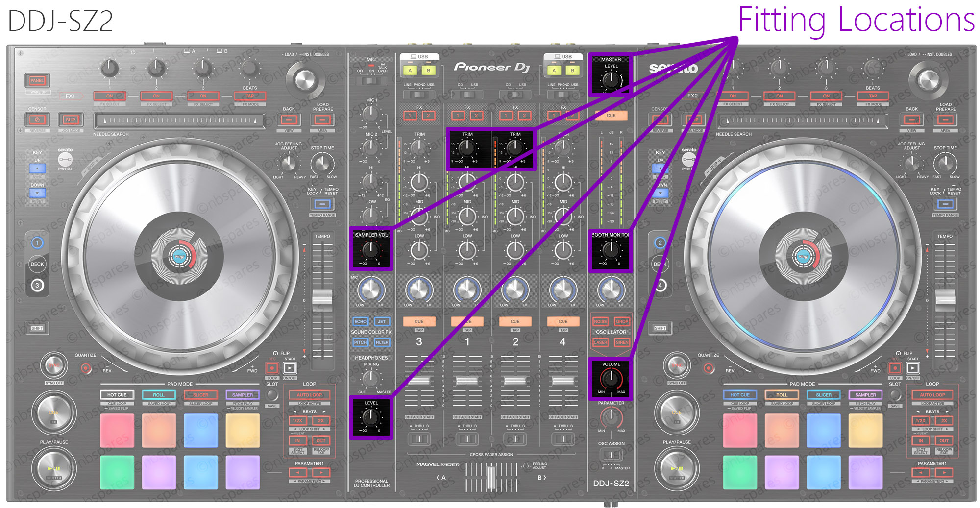Viewport: 980px width, 508px height.
Task: Trigger the DROP oscillator button
Action: tap(622, 322)
